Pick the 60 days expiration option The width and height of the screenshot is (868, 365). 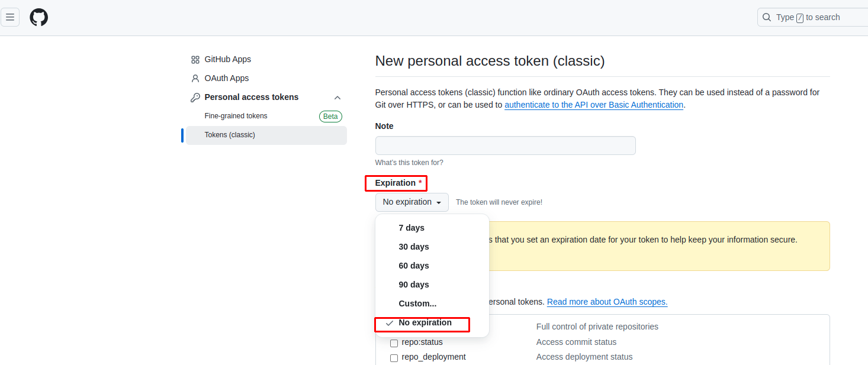[x=413, y=266]
